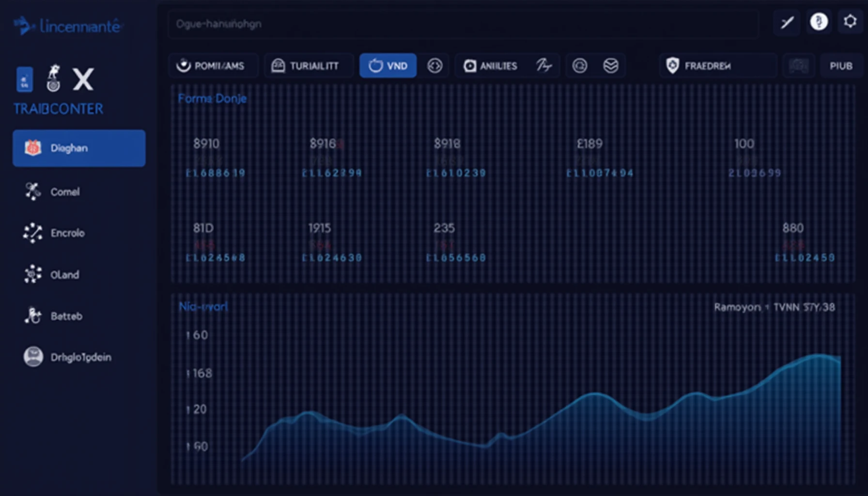Select the 8910 stat value

[x=206, y=144]
